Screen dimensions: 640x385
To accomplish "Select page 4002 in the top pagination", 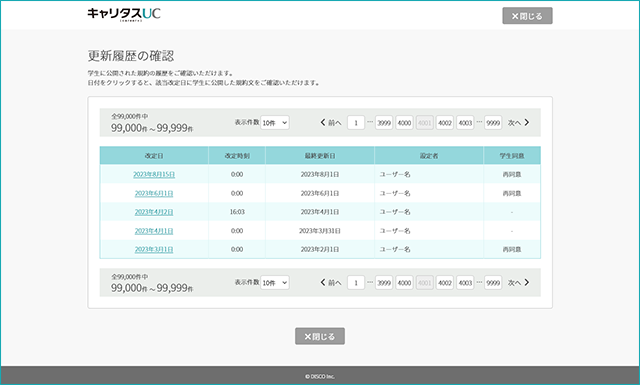I will (445, 122).
